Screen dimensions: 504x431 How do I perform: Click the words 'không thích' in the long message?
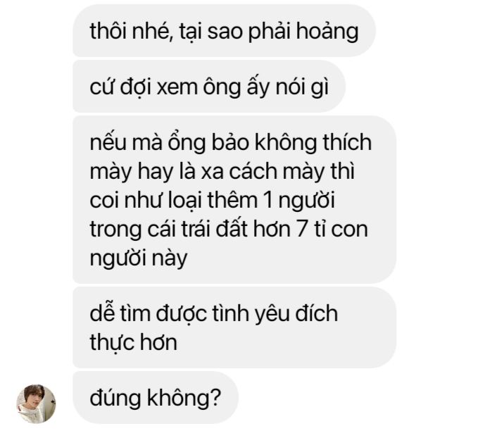pos(313,142)
